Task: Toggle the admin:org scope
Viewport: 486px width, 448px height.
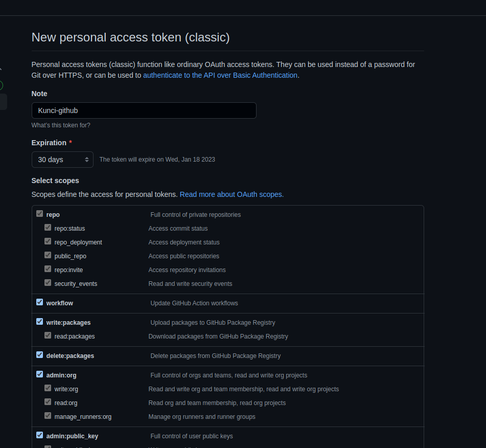Action: [39, 374]
